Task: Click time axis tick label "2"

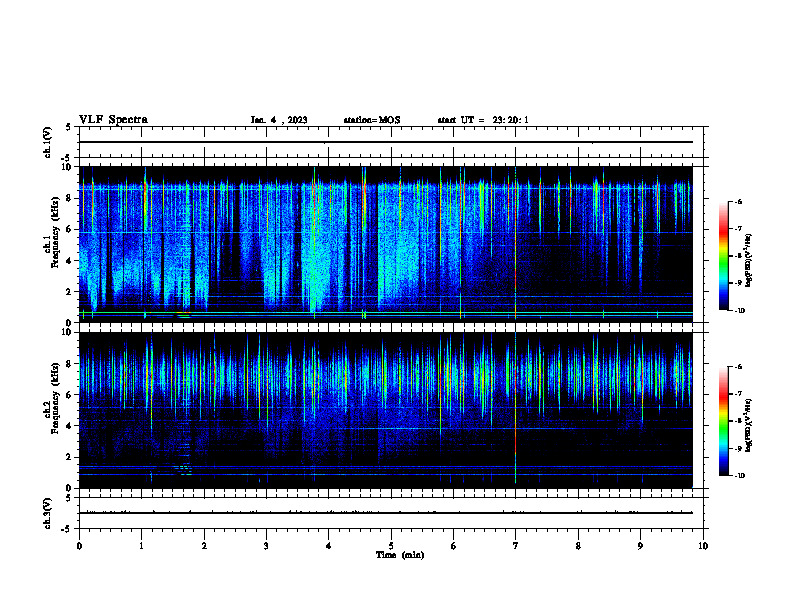Action: (204, 546)
